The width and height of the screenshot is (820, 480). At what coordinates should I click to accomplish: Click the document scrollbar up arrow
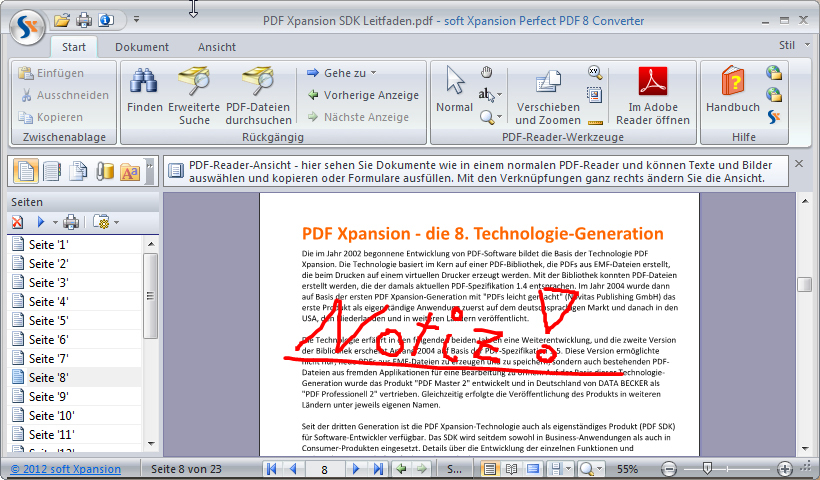tap(804, 201)
